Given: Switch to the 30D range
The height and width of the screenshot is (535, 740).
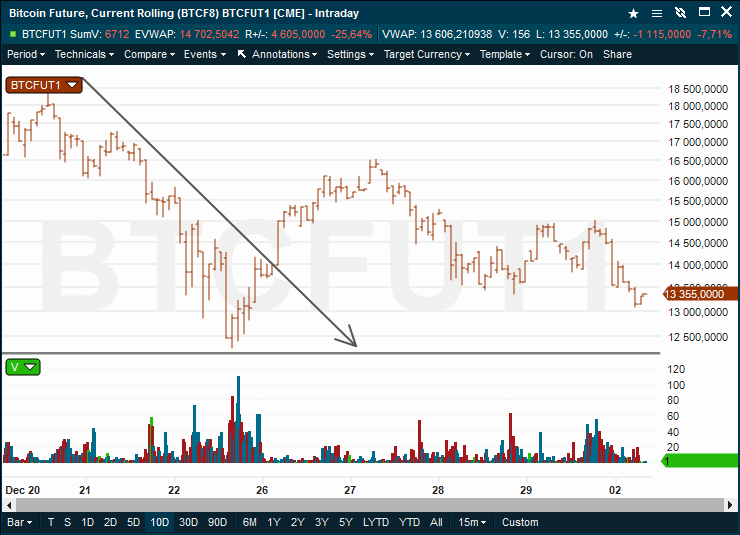Looking at the screenshot, I should click(x=188, y=522).
